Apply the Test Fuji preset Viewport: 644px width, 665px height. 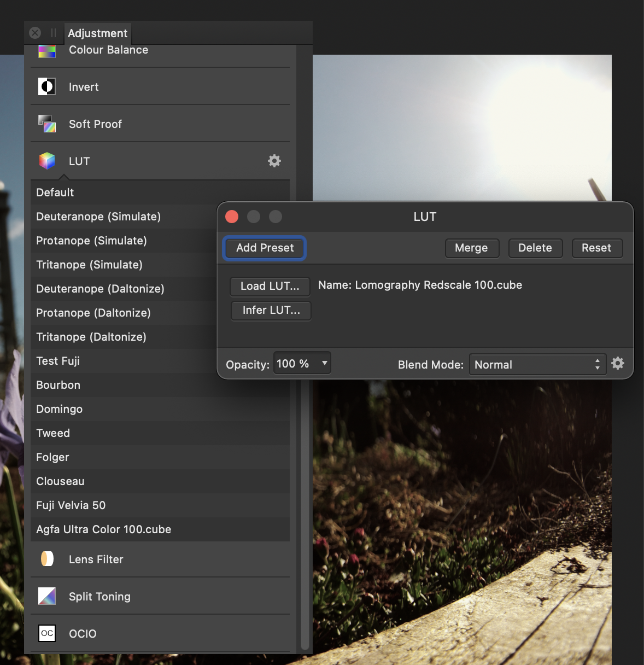pyautogui.click(x=124, y=361)
